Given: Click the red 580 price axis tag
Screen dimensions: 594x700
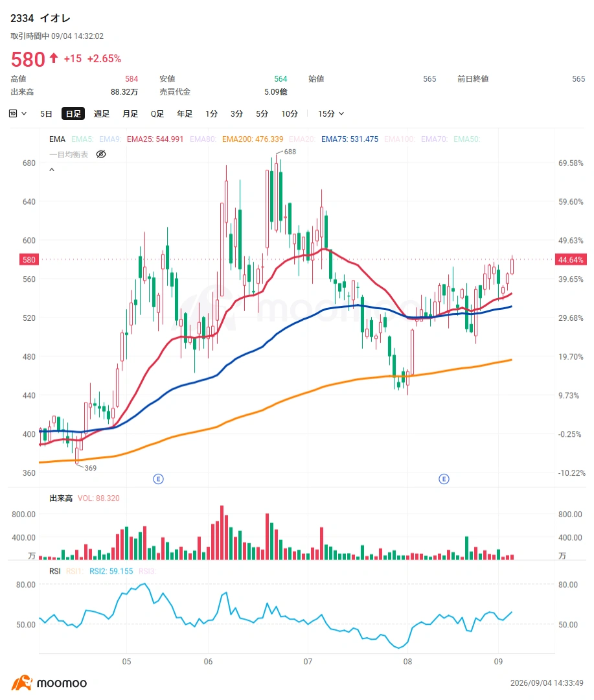Looking at the screenshot, I should click(29, 259).
